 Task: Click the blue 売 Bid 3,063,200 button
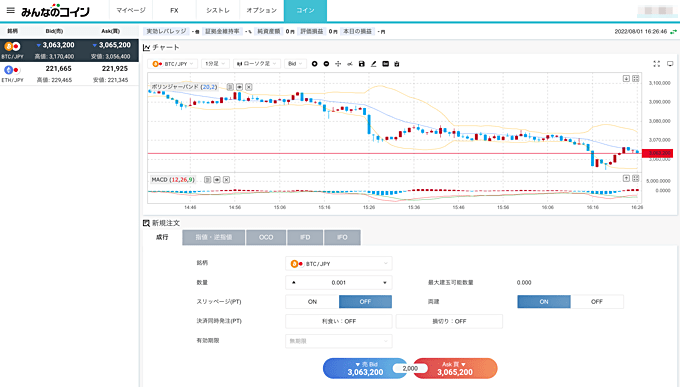pyautogui.click(x=365, y=368)
